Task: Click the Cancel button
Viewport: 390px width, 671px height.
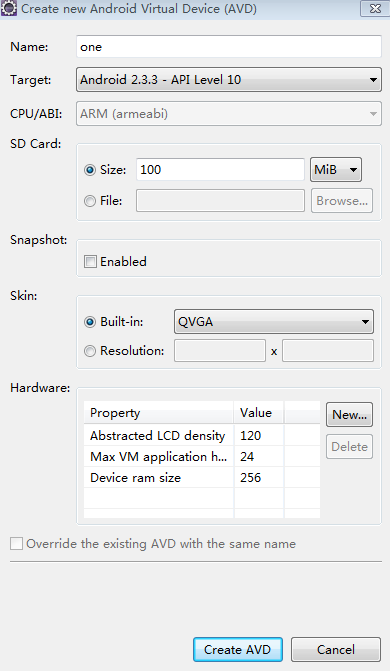Action: [x=336, y=650]
